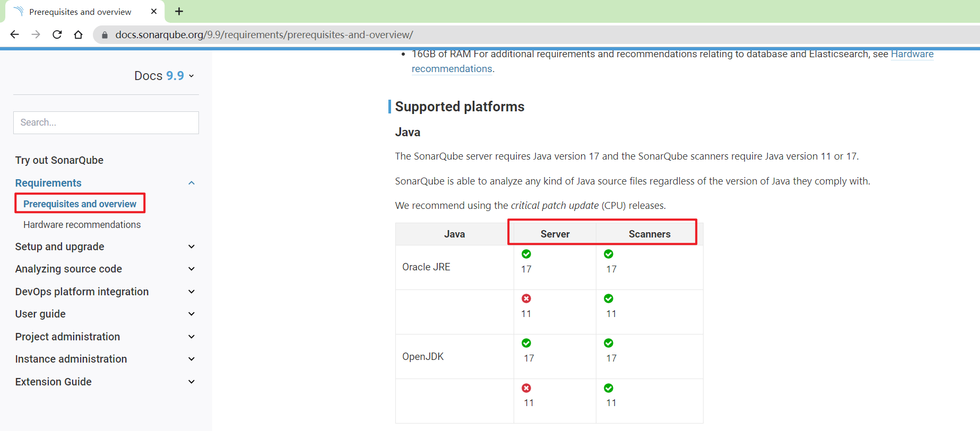This screenshot has height=431, width=980.
Task: Open the browser home icon
Action: pos(79,34)
